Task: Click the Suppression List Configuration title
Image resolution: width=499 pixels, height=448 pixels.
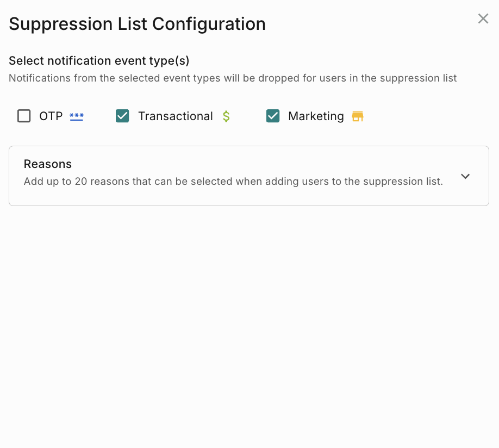Action: (137, 24)
